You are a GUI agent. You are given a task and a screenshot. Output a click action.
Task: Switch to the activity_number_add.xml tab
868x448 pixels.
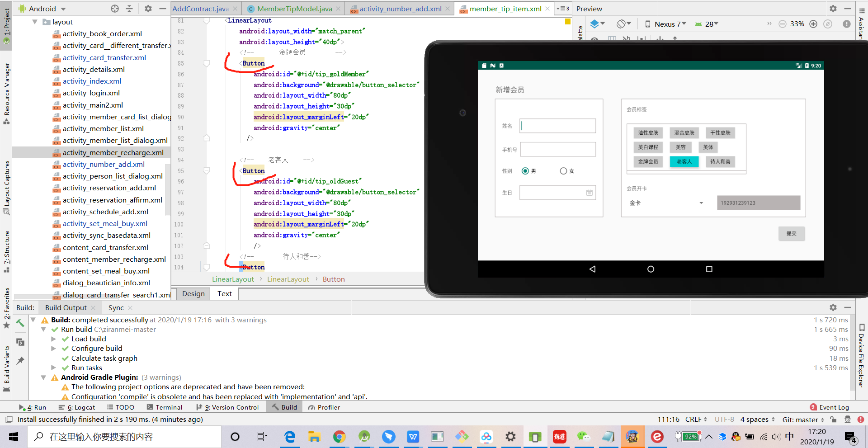(400, 9)
